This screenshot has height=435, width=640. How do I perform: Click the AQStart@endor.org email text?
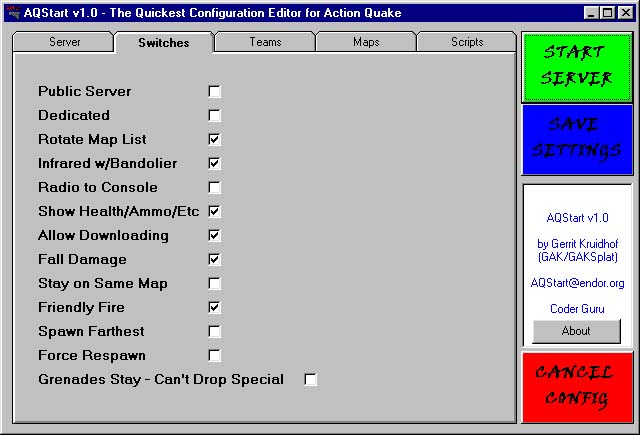pyautogui.click(x=577, y=283)
